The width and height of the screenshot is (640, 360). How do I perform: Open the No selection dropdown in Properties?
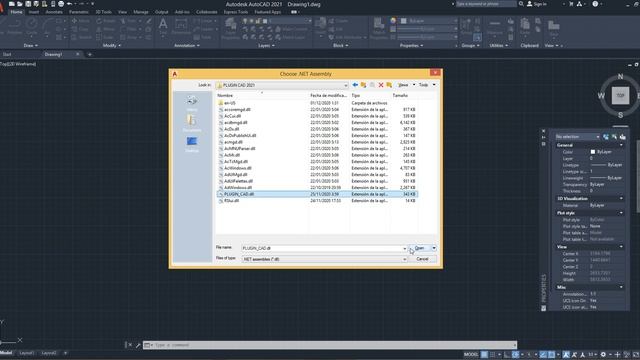(x=577, y=137)
